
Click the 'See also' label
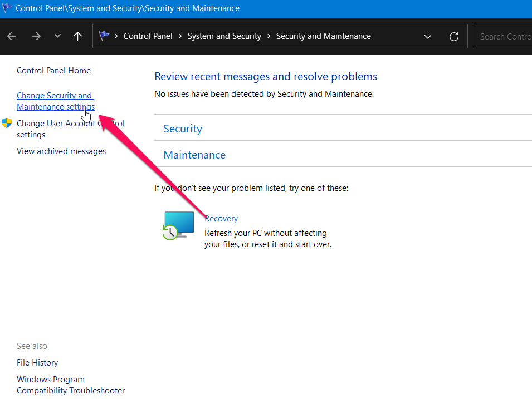[x=32, y=346]
